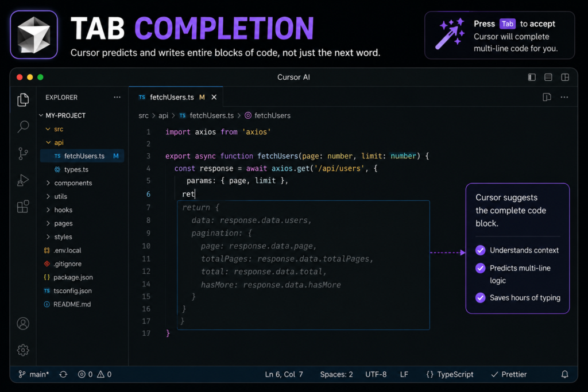The image size is (588, 392).
Task: Open notifications bell in status bar
Action: coord(565,374)
